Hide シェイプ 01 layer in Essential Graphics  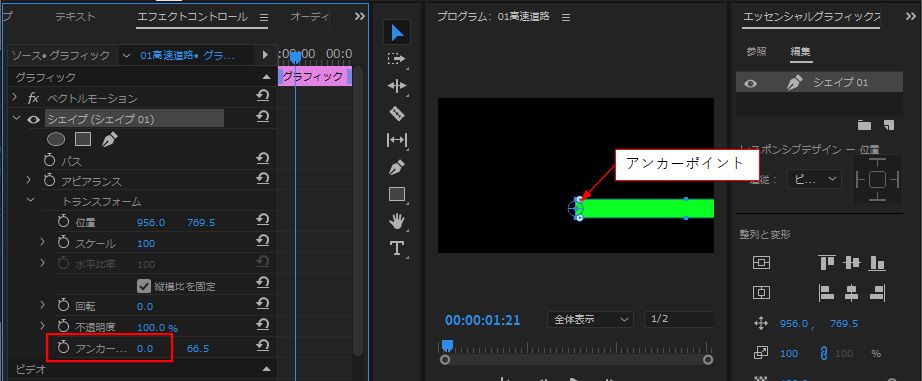tap(750, 83)
